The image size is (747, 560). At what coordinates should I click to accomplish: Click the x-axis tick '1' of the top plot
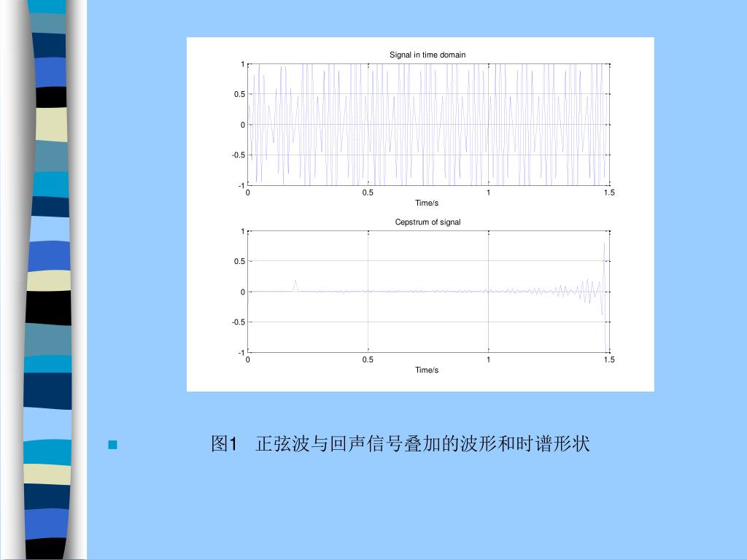[x=488, y=192]
